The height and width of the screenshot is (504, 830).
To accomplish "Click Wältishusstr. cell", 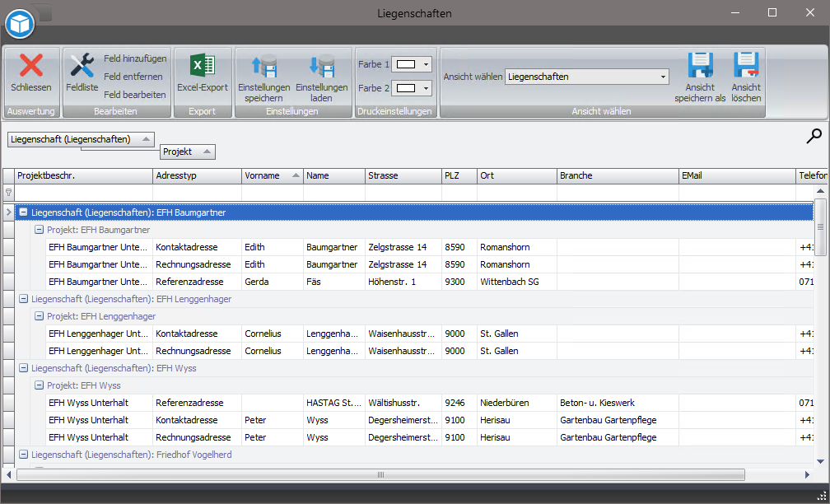I will tap(403, 403).
